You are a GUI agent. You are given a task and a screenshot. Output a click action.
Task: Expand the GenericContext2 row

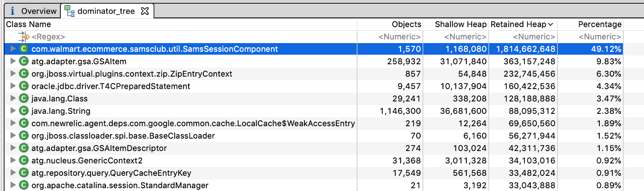(x=13, y=160)
